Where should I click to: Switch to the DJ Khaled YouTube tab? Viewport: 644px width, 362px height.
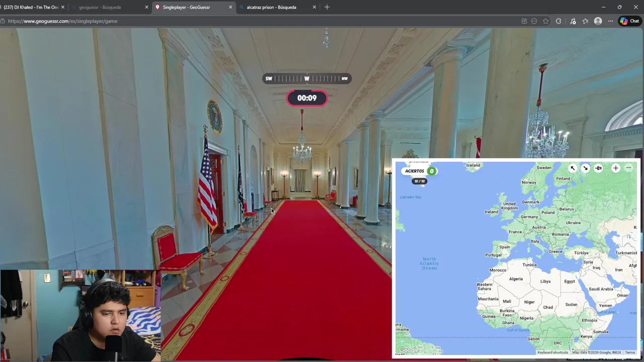point(30,7)
